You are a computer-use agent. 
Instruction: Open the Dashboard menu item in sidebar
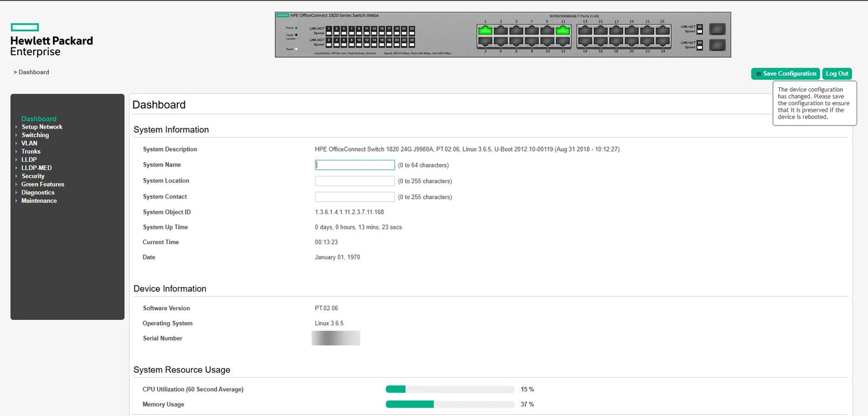tap(39, 119)
